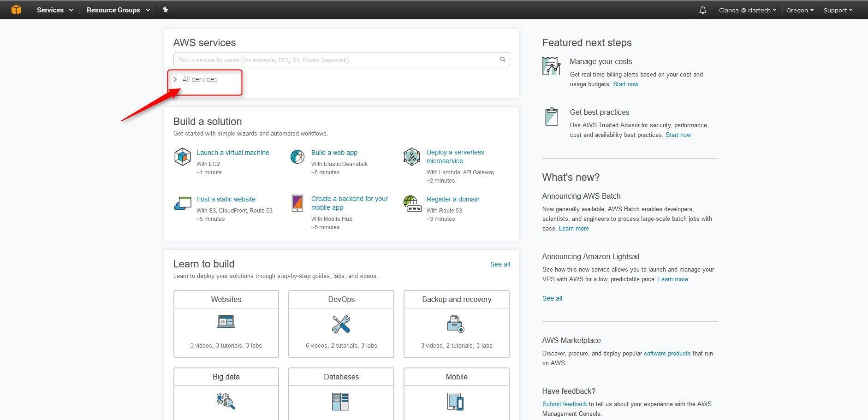Screen dimensions: 868x420
Task: Click the static website cloud icon
Action: 183,203
